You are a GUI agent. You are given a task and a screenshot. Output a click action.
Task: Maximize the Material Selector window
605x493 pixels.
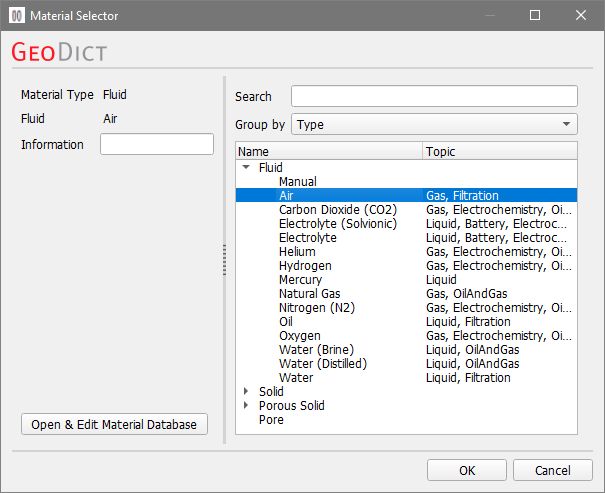[x=535, y=15]
